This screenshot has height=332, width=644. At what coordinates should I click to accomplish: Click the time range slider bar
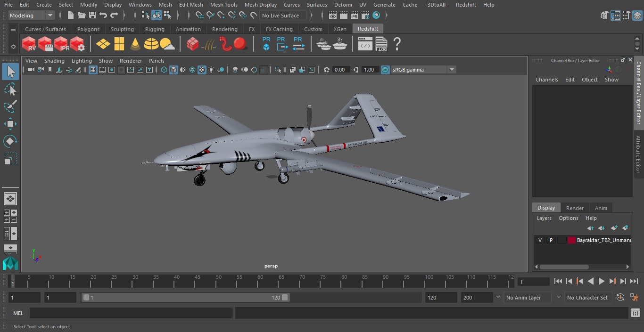[185, 298]
